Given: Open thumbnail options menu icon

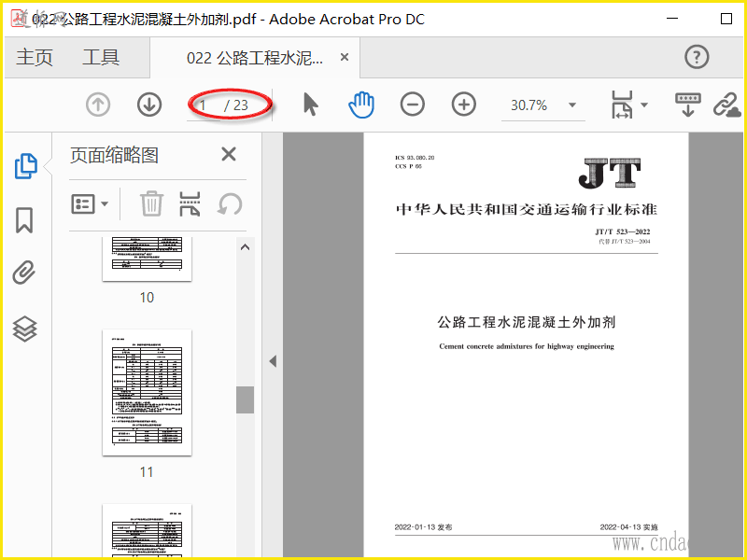Looking at the screenshot, I should click(x=90, y=204).
